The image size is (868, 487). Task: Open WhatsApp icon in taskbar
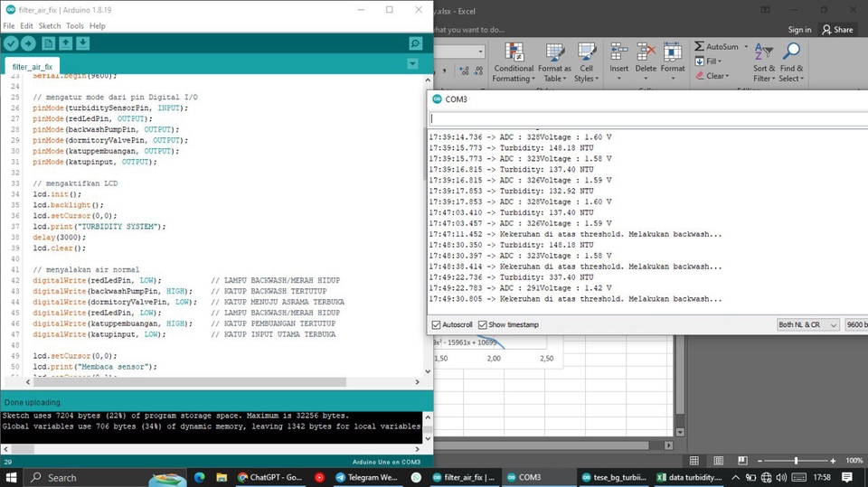[x=416, y=477]
